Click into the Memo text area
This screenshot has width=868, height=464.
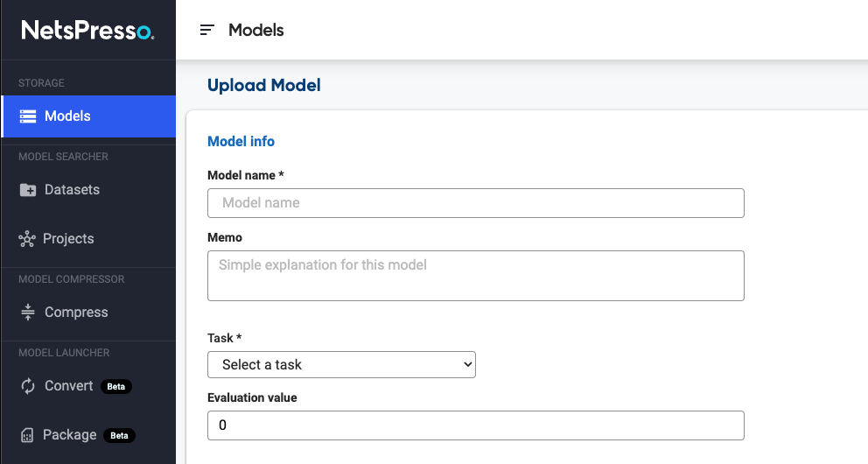475,276
